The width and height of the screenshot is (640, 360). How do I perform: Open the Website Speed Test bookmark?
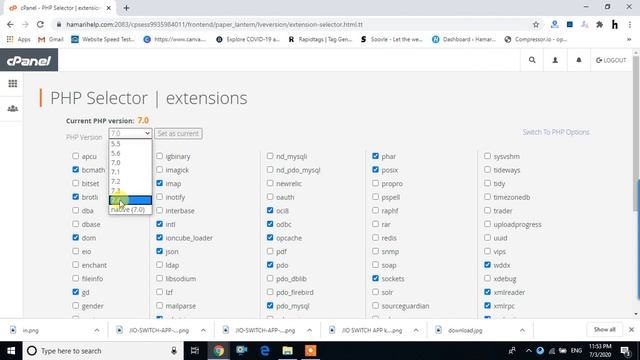[103, 39]
